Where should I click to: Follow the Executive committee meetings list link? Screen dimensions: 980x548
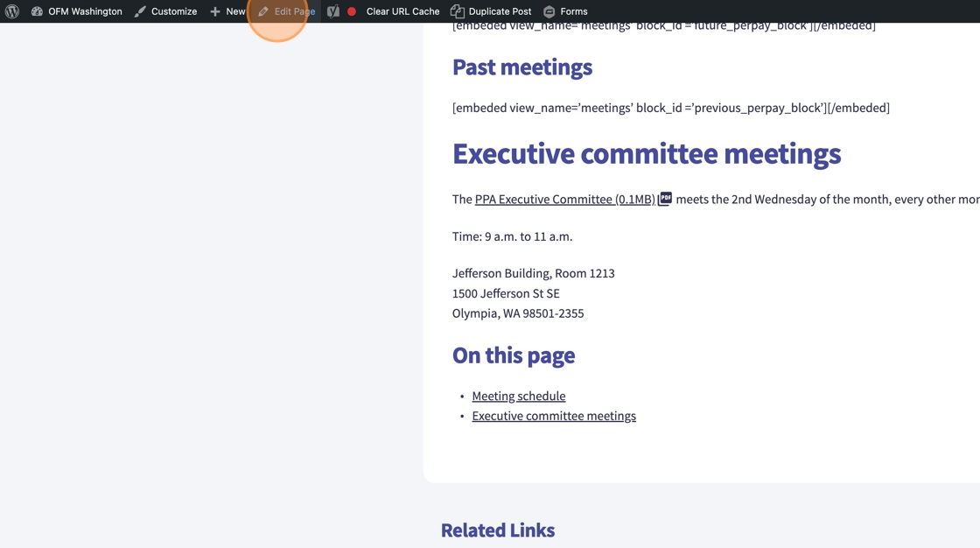coord(553,416)
